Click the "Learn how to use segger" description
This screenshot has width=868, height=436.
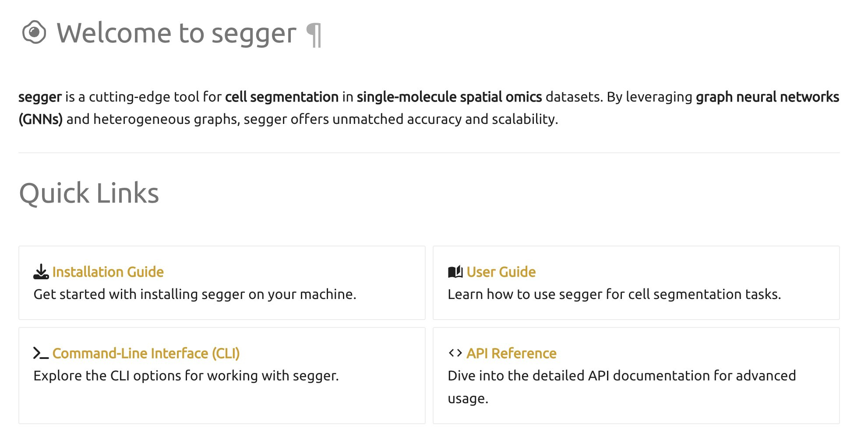614,294
